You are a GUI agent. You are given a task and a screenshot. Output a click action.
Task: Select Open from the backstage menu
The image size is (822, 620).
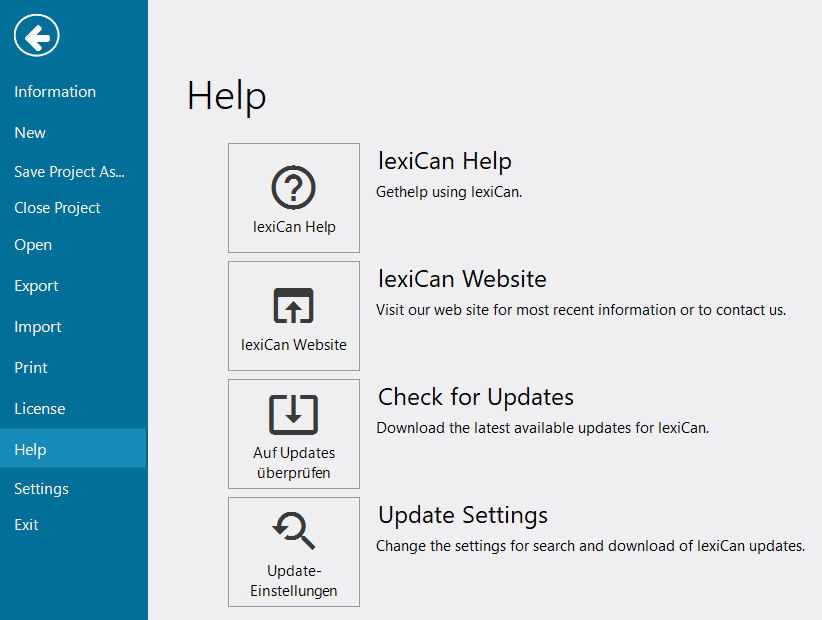[x=33, y=245]
